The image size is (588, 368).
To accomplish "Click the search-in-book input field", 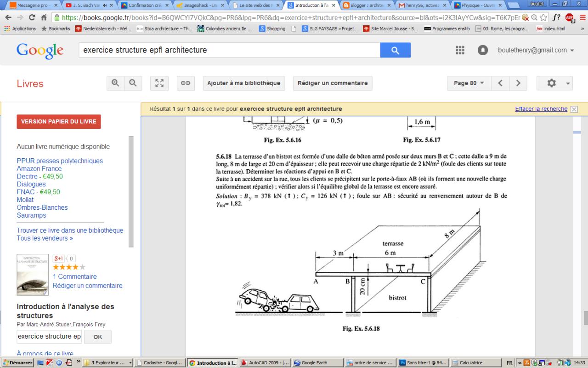I will pos(49,337).
